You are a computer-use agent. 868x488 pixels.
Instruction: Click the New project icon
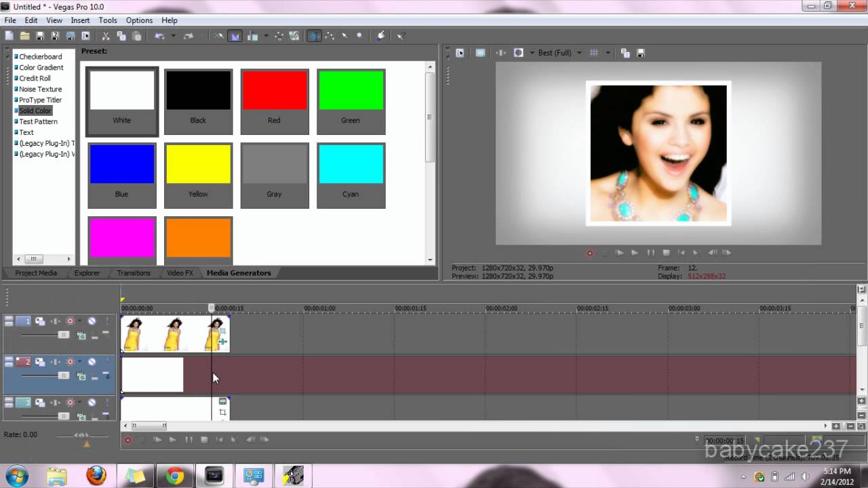tap(9, 36)
